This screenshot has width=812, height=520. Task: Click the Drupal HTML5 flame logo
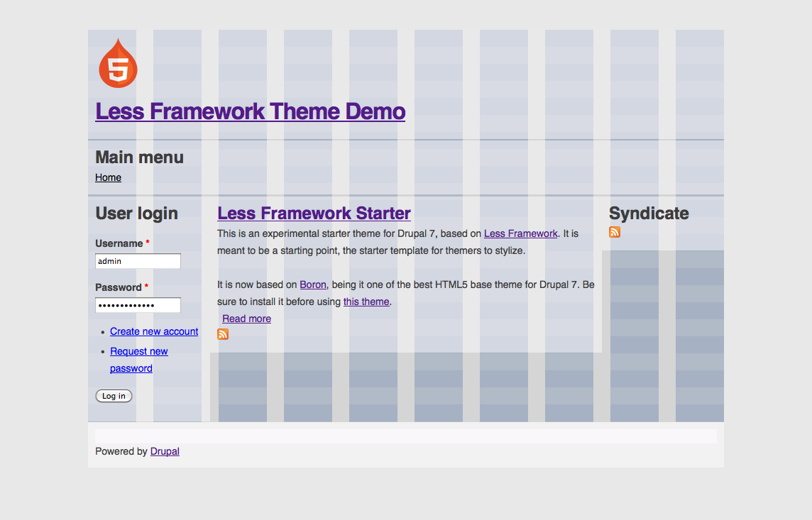click(x=118, y=64)
